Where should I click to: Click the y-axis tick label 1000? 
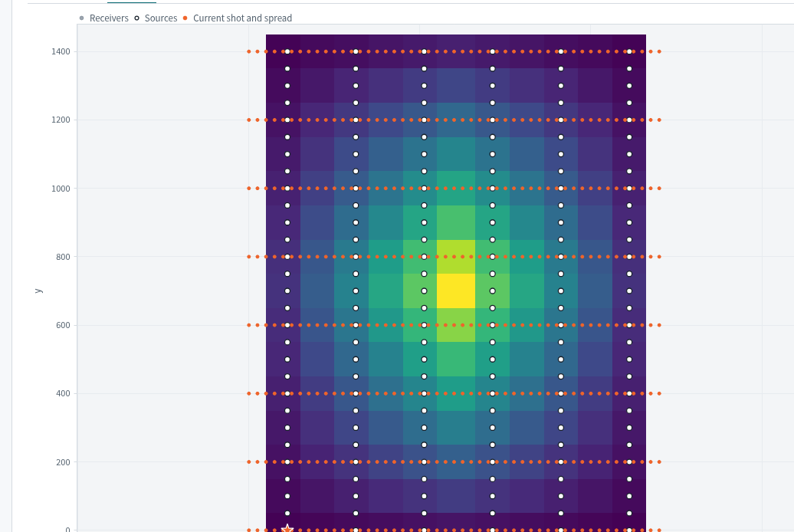[x=61, y=189]
